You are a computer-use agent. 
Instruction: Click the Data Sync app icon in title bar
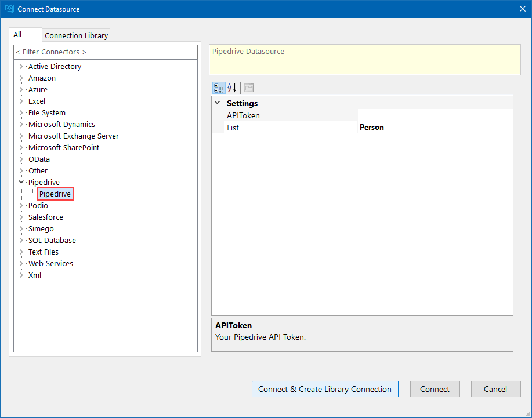[9, 9]
